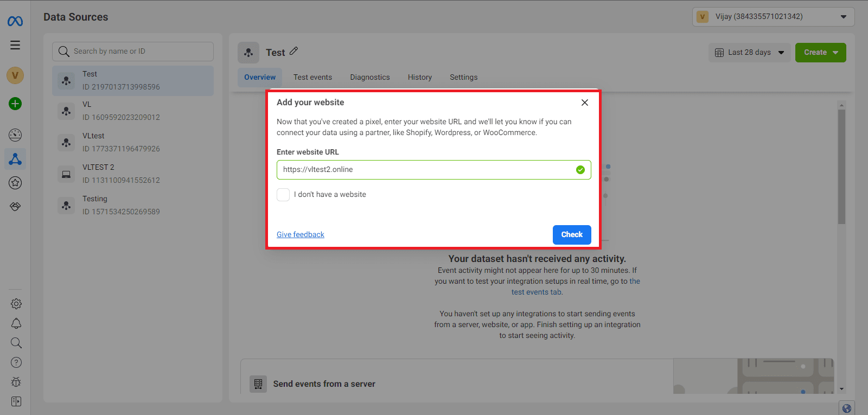The width and height of the screenshot is (868, 415).
Task: Switch to the Diagnostics tab
Action: point(369,78)
